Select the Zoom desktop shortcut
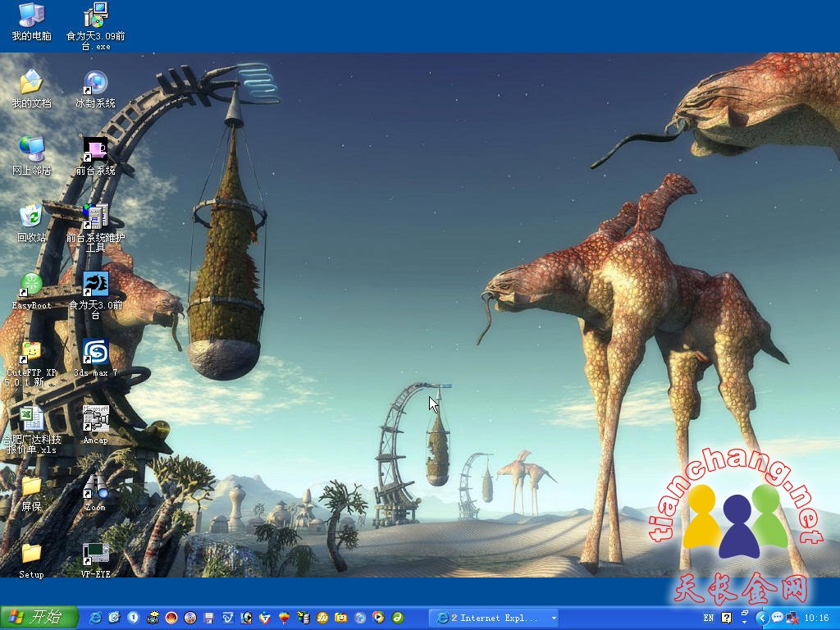The image size is (840, 630). click(96, 493)
